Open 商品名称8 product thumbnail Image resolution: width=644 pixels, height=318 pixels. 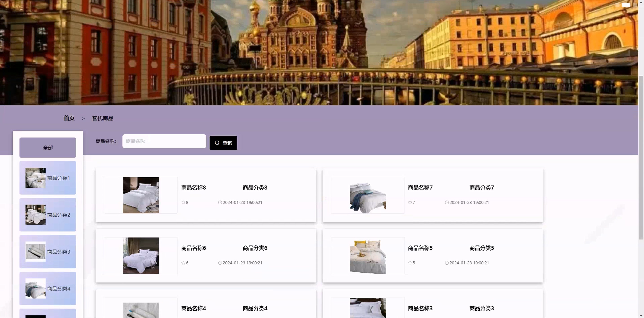click(141, 195)
